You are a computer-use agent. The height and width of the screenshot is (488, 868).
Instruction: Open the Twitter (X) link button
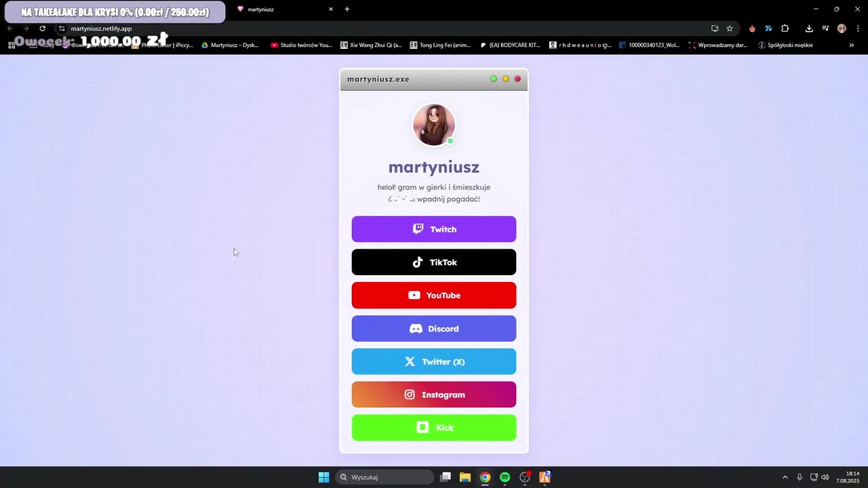(x=434, y=362)
